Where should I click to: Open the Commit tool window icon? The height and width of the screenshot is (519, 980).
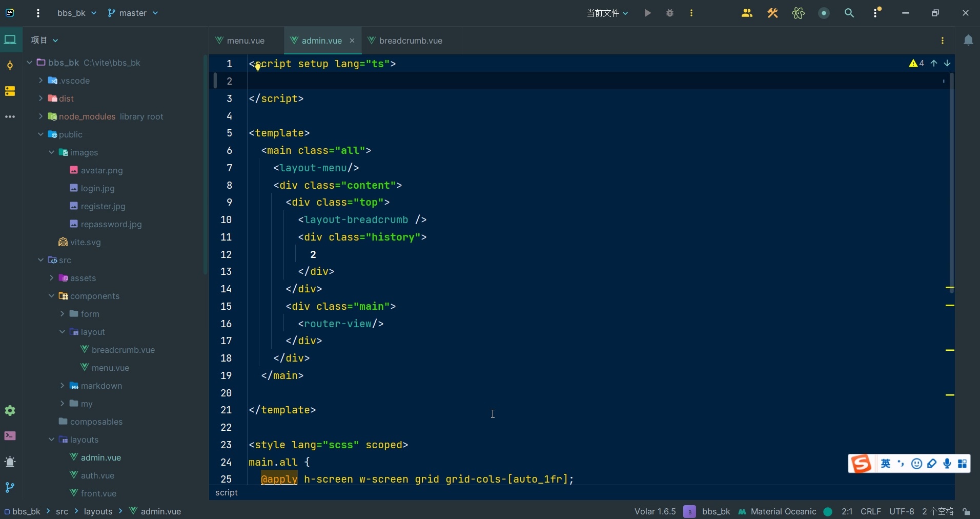tap(10, 66)
